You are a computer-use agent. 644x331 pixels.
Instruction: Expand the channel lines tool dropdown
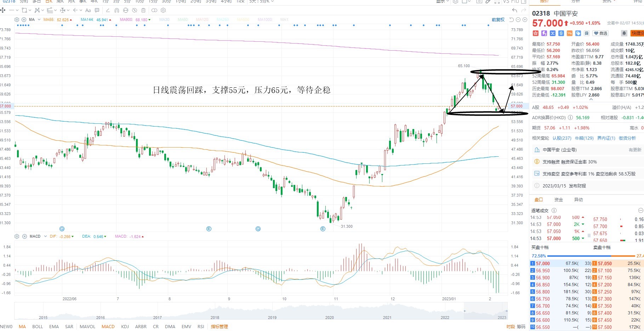pyautogui.click(x=55, y=10)
